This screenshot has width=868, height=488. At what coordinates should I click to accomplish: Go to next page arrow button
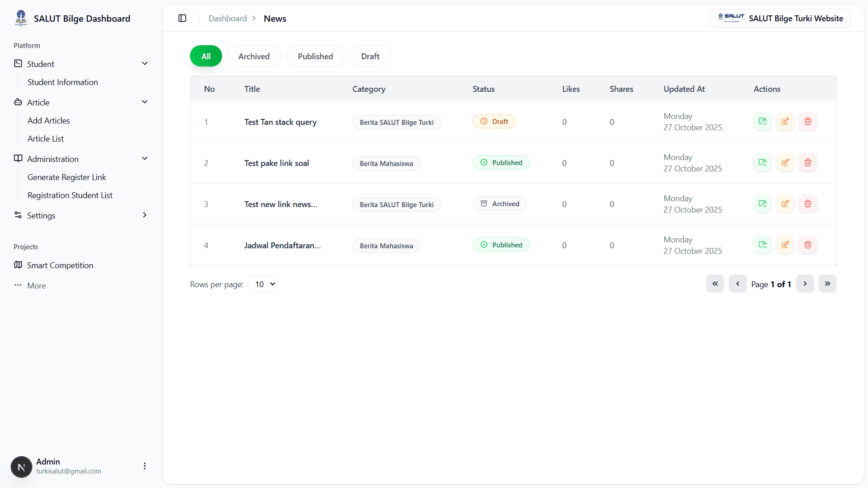tap(805, 284)
